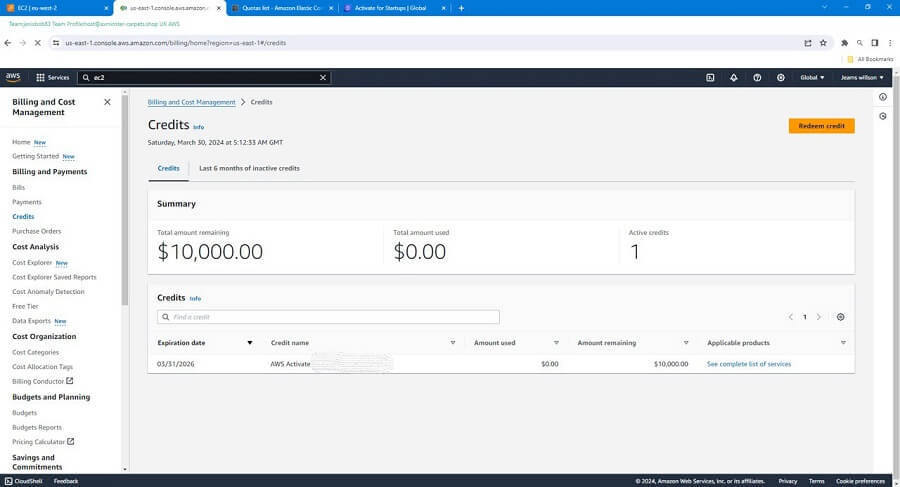Screen dimensions: 900x487
Task: Open Info link next to Credits heading
Action: [x=198, y=127]
